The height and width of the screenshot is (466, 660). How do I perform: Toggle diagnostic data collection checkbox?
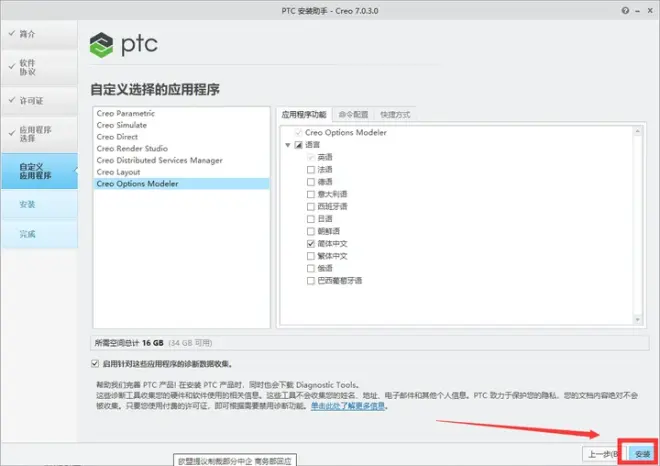click(95, 364)
